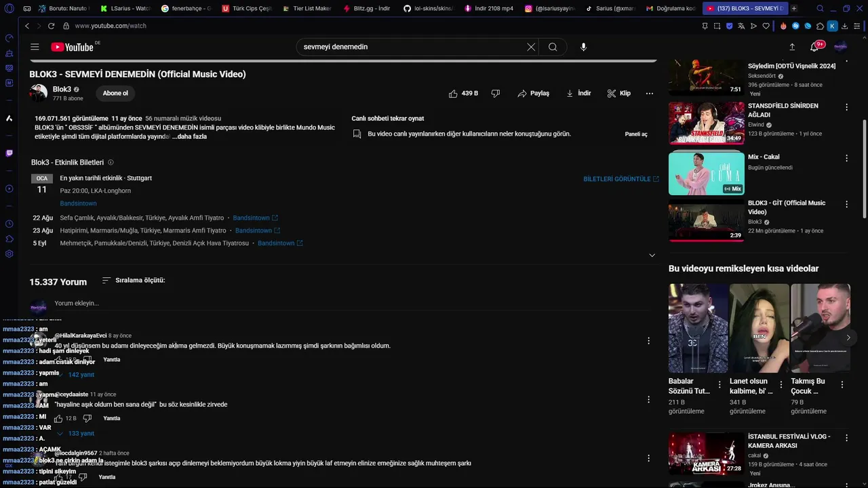Screen dimensions: 868x488
Task: Open options for ceydaaiste's comment
Action: (x=648, y=400)
